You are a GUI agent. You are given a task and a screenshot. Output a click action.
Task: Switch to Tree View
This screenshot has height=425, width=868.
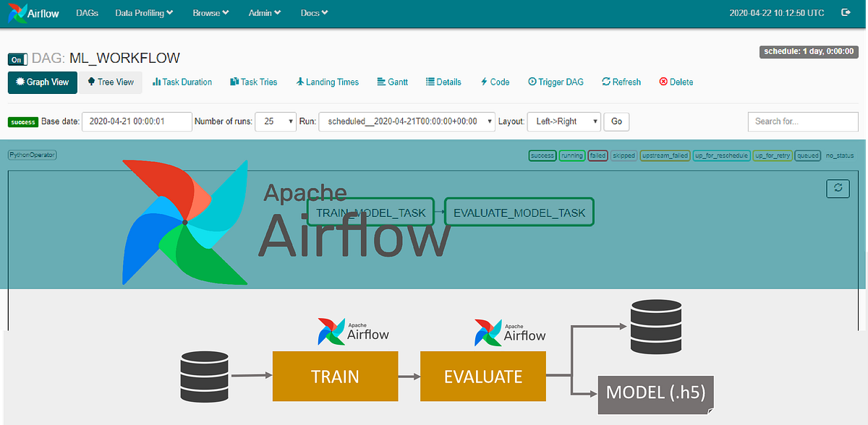pyautogui.click(x=110, y=82)
